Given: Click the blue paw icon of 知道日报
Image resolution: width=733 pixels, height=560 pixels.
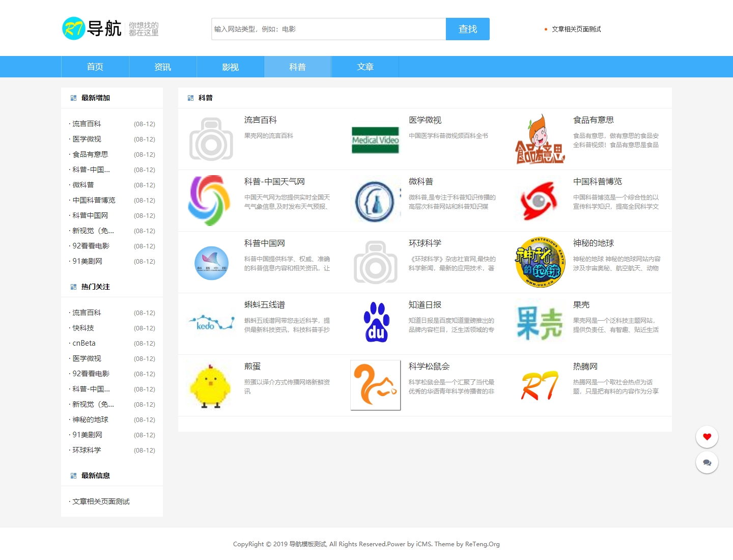Looking at the screenshot, I should pyautogui.click(x=375, y=323).
